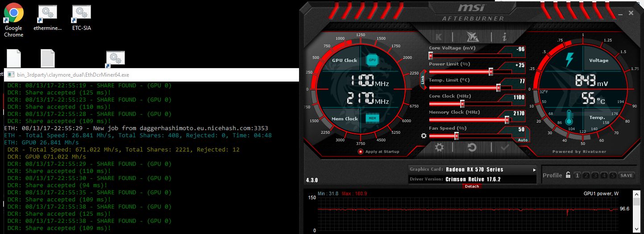Click the thermometer temperature icon

click(x=569, y=118)
